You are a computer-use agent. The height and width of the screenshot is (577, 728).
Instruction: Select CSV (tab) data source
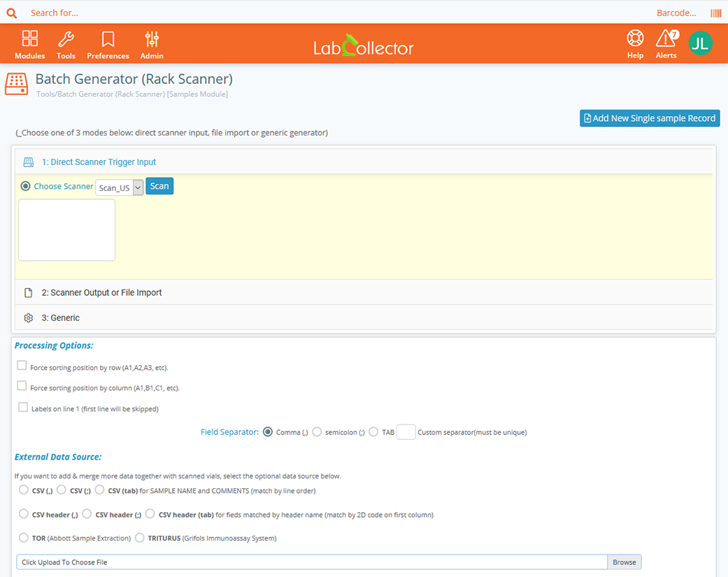pos(100,490)
